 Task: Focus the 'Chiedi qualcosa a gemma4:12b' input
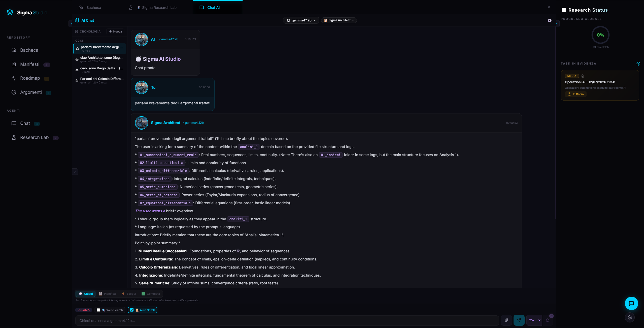[287, 321]
